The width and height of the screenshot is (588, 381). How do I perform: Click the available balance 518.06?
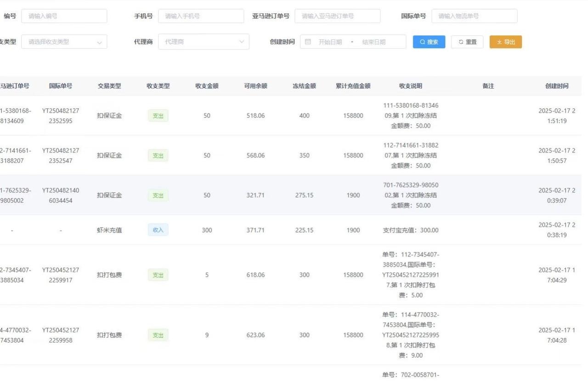(255, 116)
